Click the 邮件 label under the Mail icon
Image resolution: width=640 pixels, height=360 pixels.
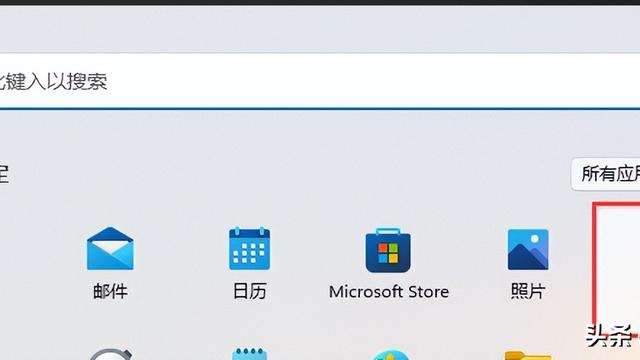[x=110, y=291]
